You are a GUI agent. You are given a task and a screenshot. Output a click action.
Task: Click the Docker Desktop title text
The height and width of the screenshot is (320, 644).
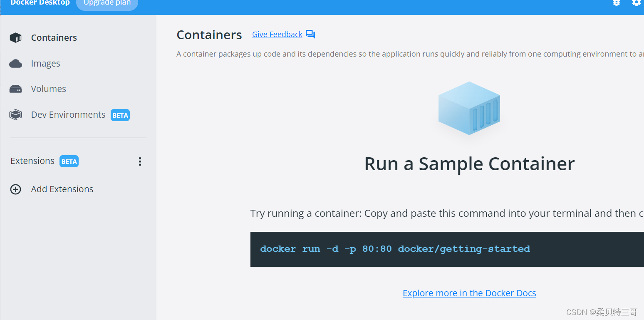[x=40, y=3]
